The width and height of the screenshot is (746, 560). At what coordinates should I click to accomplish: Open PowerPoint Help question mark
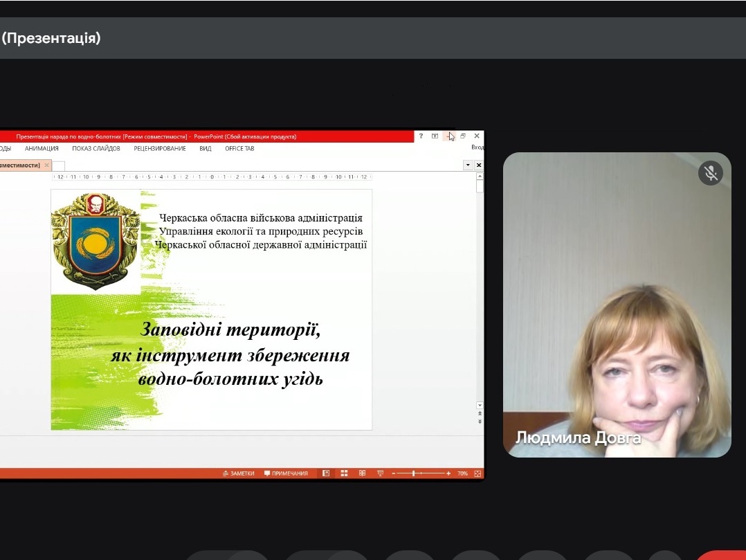coord(421,136)
